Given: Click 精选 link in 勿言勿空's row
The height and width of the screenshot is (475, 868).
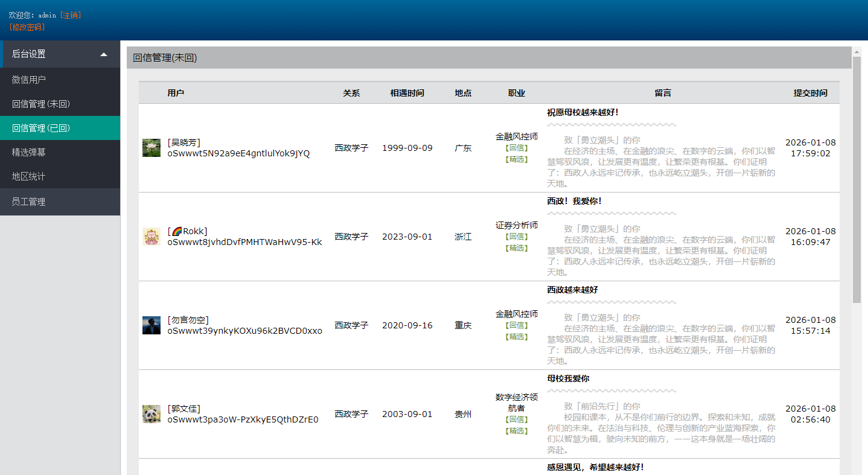Looking at the screenshot, I should pos(516,337).
